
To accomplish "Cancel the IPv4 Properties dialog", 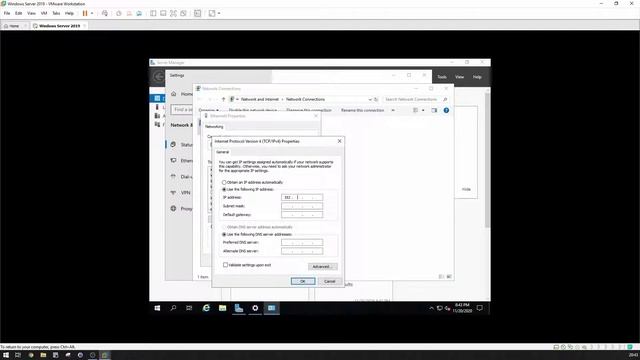I will [x=329, y=281].
